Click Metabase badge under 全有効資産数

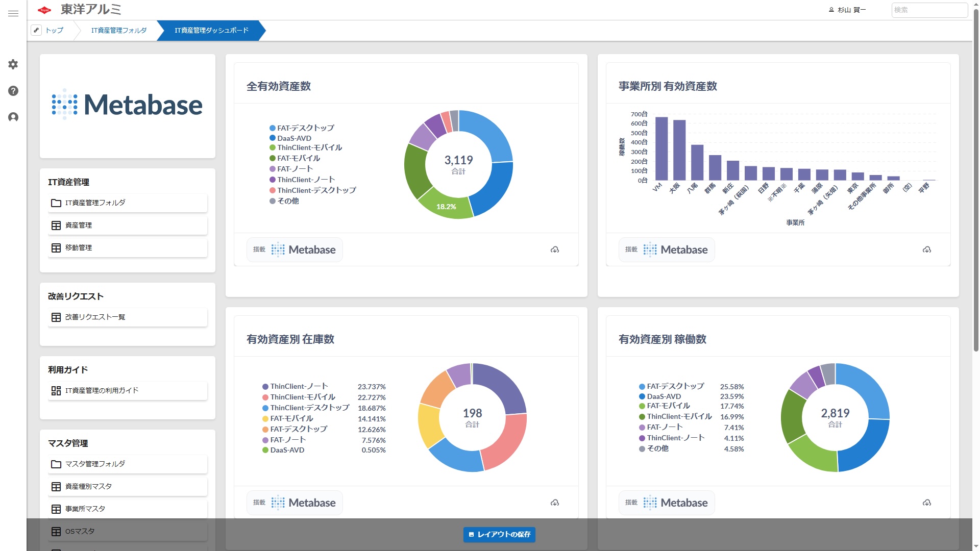tap(295, 249)
